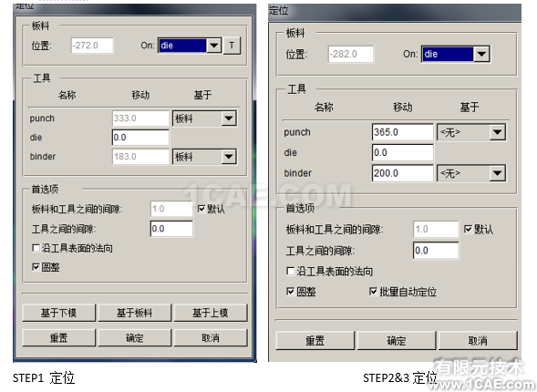The width and height of the screenshot is (537, 392).
Task: Click 取消 in the right dialog
Action: (x=478, y=341)
